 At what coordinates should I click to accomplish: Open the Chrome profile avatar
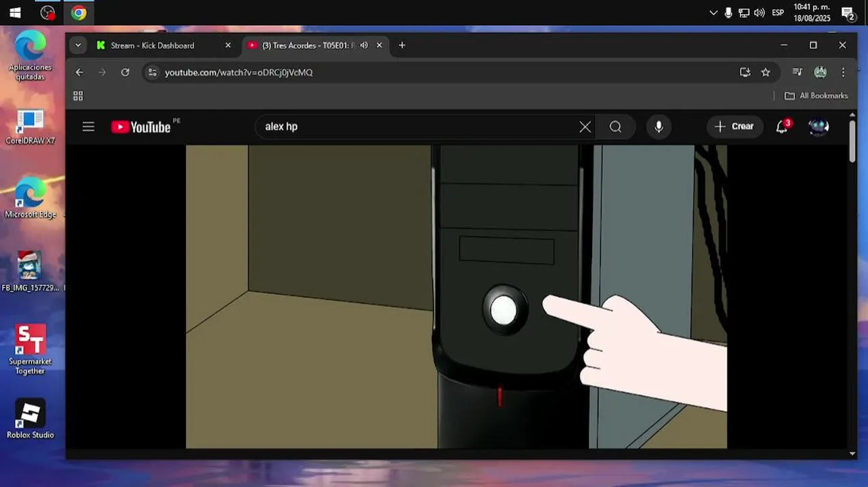pos(820,72)
